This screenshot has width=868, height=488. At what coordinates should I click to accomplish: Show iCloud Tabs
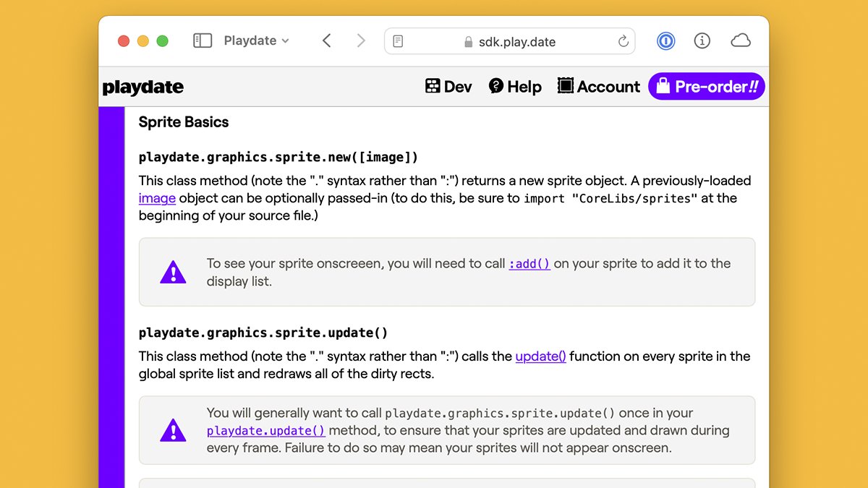click(741, 41)
